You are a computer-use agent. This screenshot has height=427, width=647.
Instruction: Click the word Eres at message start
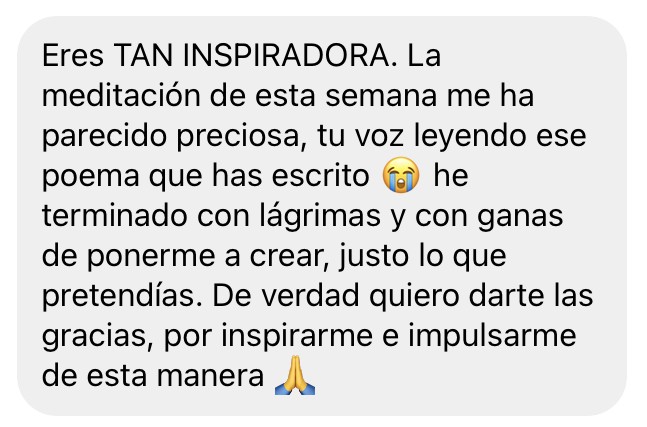pyautogui.click(x=73, y=56)
